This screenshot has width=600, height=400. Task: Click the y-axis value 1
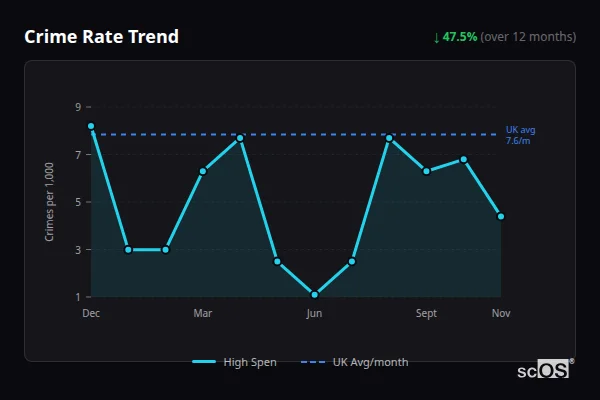pyautogui.click(x=78, y=297)
